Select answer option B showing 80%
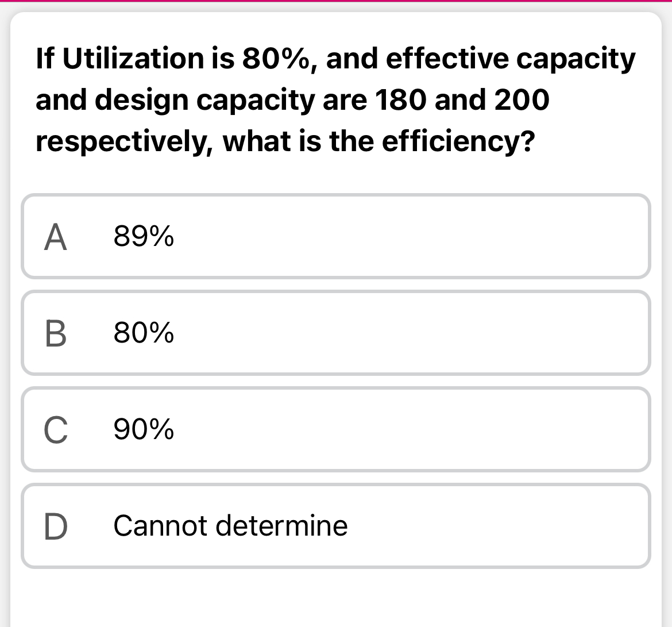 point(336,333)
